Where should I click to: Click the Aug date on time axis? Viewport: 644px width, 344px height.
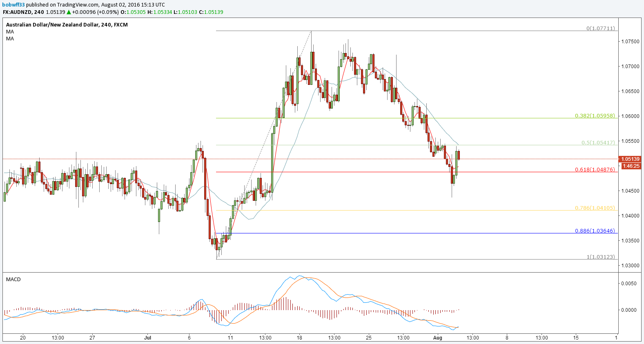click(438, 338)
